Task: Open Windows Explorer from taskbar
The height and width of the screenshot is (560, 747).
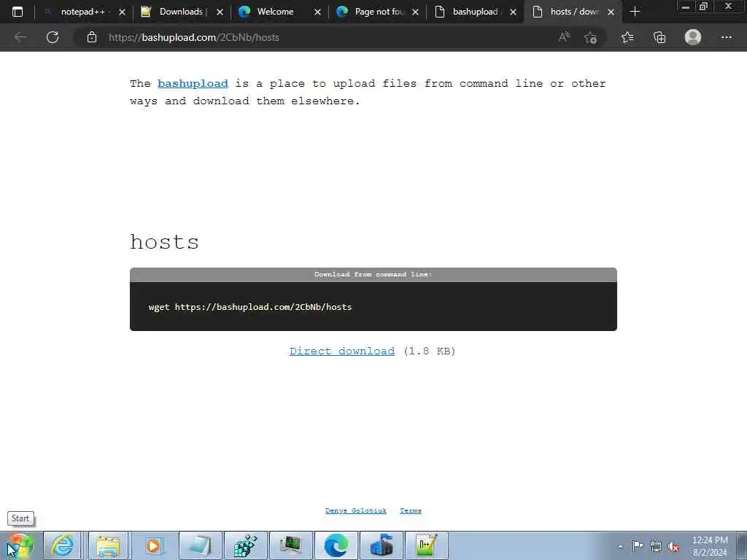Action: click(108, 545)
